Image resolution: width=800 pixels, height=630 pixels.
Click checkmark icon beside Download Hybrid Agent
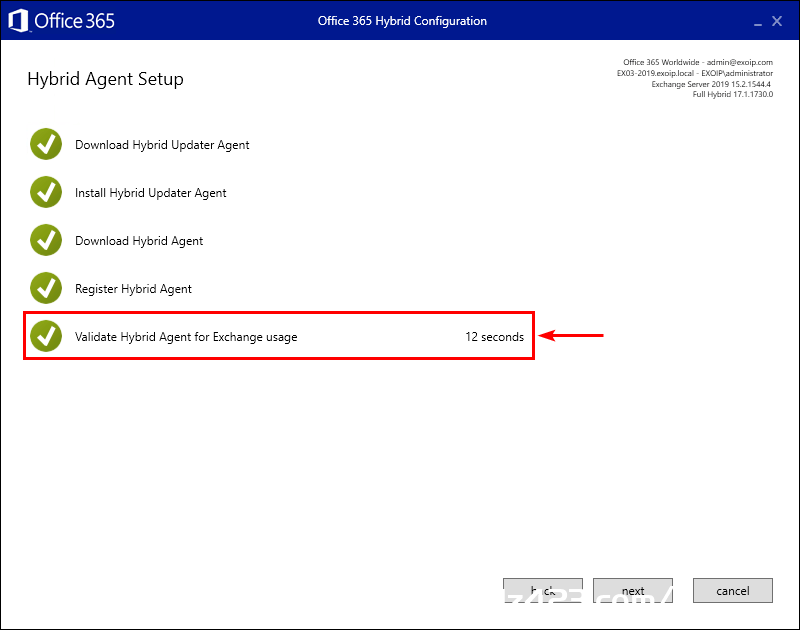(46, 240)
